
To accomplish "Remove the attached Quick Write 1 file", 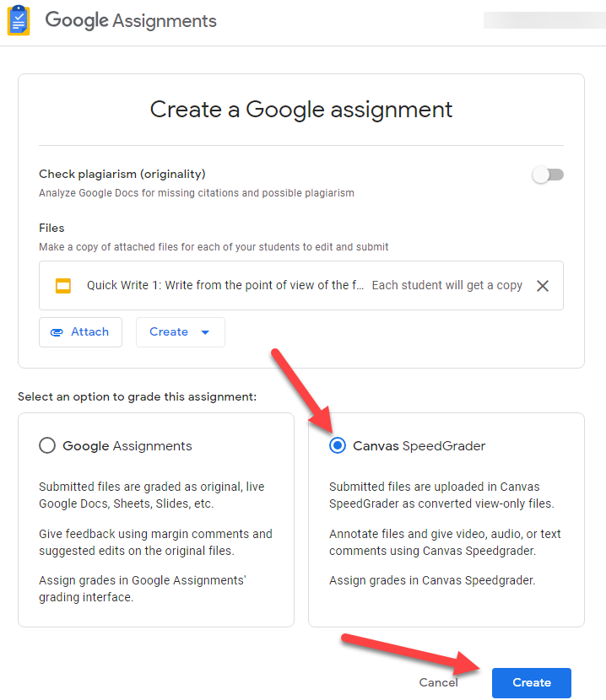I will (543, 286).
